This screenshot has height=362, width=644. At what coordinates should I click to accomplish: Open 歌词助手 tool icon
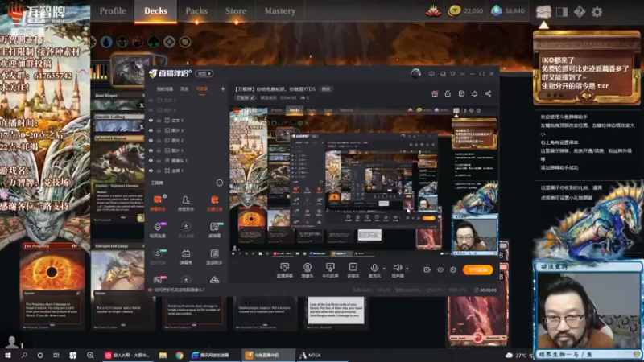pyautogui.click(x=214, y=257)
